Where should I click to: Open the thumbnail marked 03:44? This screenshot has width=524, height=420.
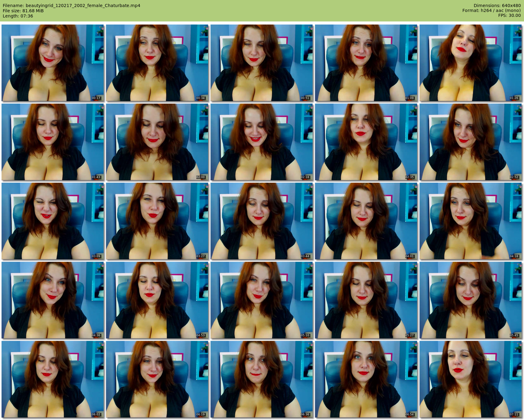tap(262, 221)
